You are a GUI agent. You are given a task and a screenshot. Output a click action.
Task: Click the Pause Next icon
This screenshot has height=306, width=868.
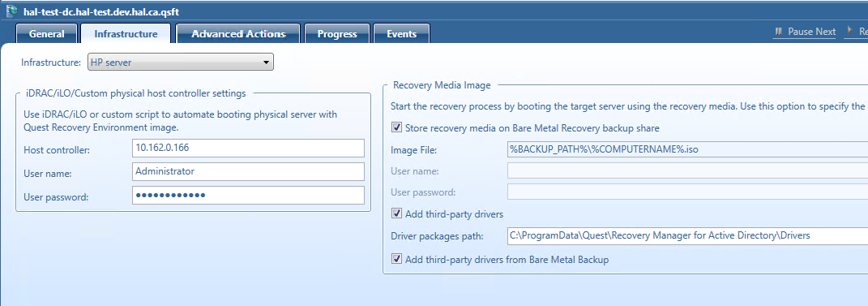[779, 32]
